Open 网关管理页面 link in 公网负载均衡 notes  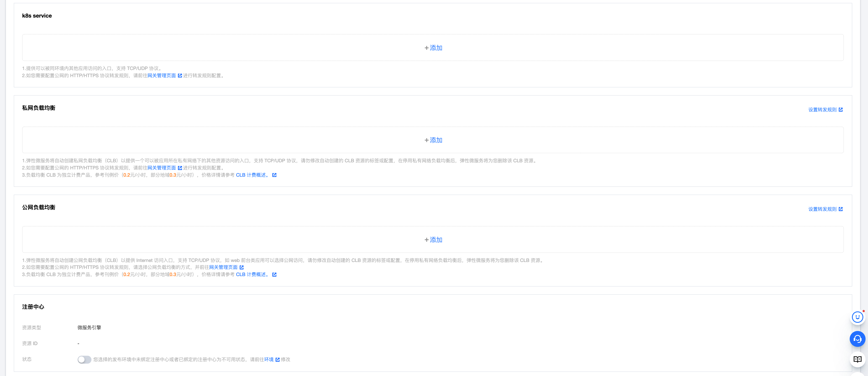tap(223, 267)
